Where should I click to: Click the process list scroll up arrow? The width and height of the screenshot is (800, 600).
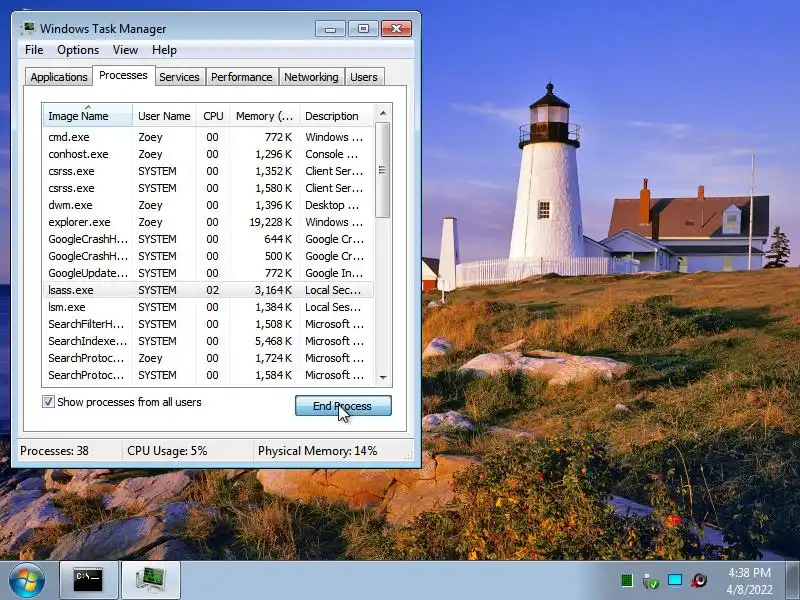click(383, 113)
